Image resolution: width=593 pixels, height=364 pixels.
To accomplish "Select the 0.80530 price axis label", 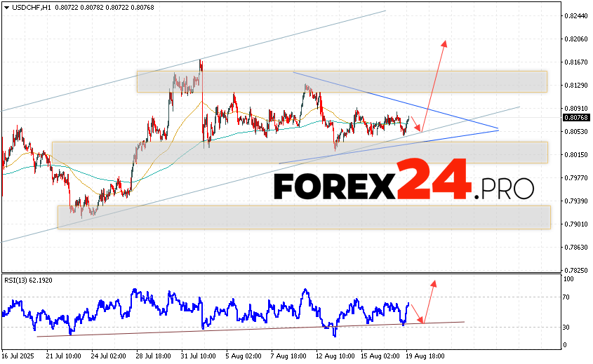I will pyautogui.click(x=576, y=132).
